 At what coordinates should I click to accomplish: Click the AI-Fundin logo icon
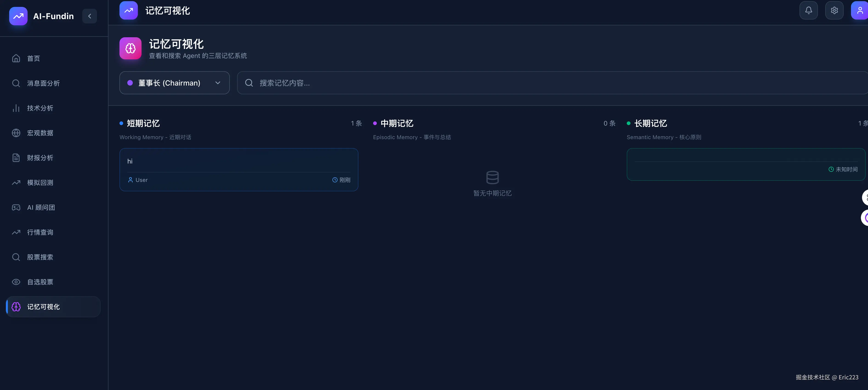[18, 16]
